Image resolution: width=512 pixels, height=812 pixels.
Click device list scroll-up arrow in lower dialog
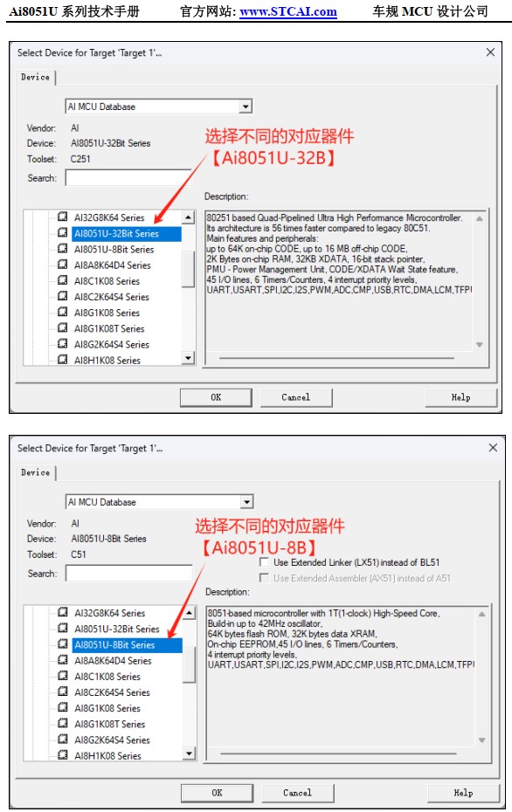[189, 613]
